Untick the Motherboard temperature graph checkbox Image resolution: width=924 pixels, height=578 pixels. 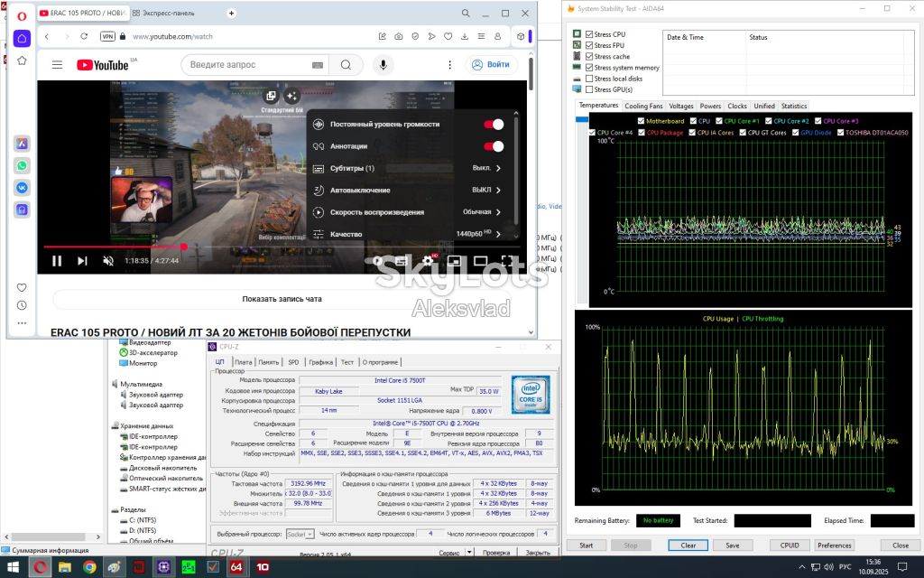coord(642,121)
